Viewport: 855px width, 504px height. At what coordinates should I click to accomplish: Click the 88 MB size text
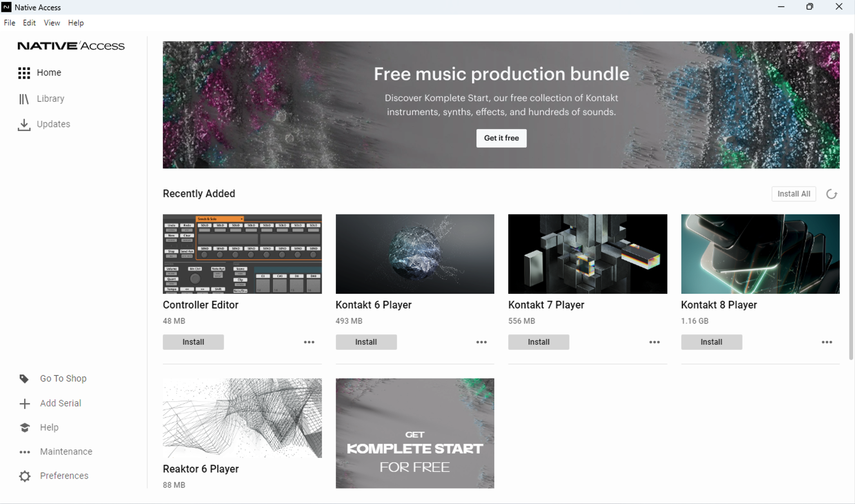(174, 485)
